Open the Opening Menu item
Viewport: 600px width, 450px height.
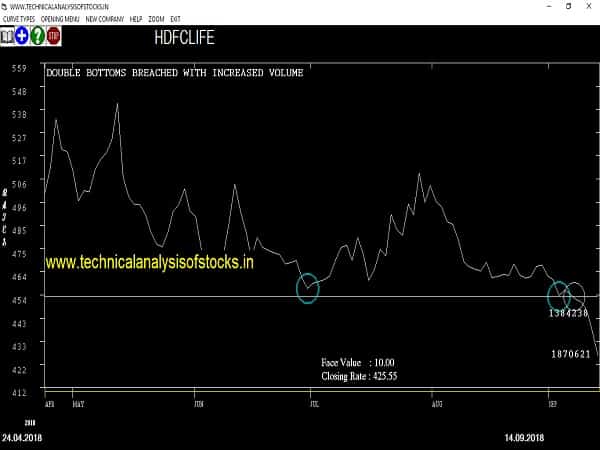pos(60,19)
